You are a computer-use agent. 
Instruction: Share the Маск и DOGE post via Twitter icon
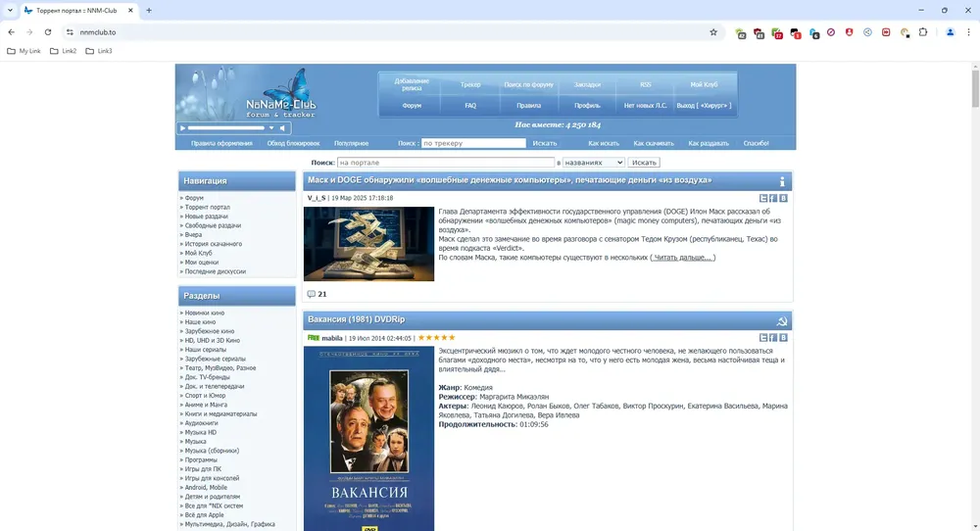(x=763, y=198)
